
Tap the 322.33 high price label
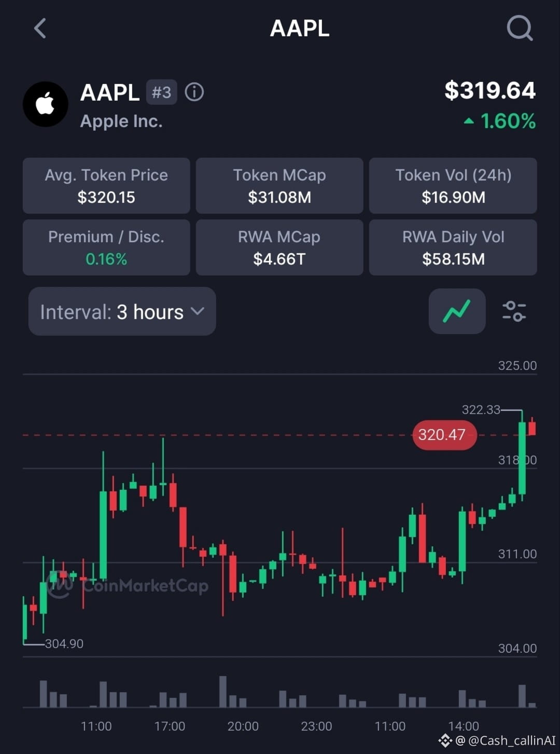click(x=481, y=410)
